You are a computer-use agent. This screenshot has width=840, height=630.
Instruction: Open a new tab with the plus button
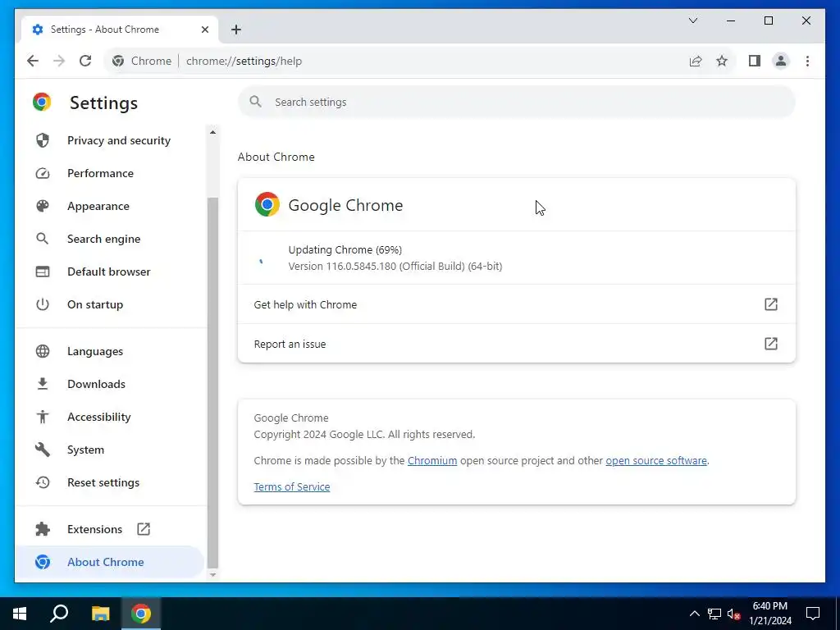[x=236, y=30]
